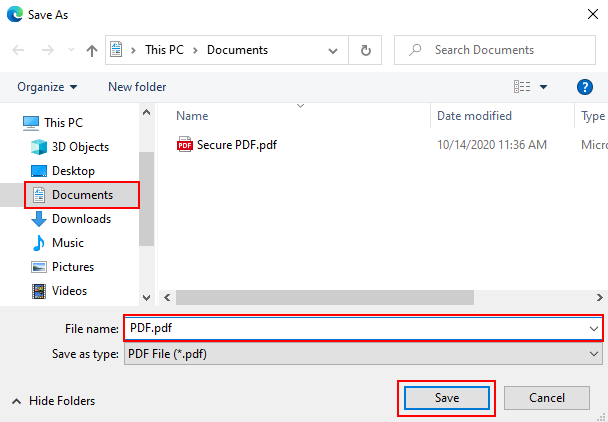608x422 pixels.
Task: Click the navigation pane scroll up arrow
Action: point(147,112)
